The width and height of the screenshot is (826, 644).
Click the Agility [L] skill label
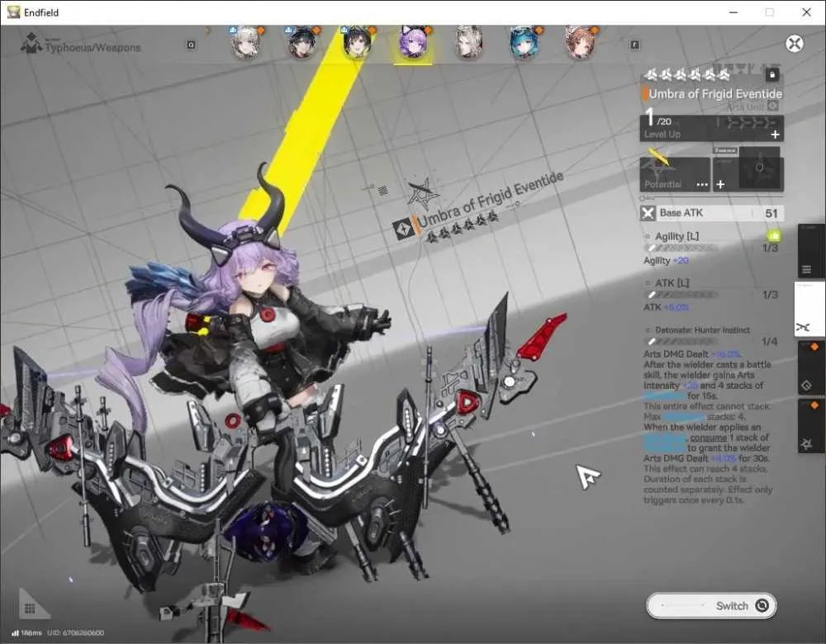tap(677, 236)
